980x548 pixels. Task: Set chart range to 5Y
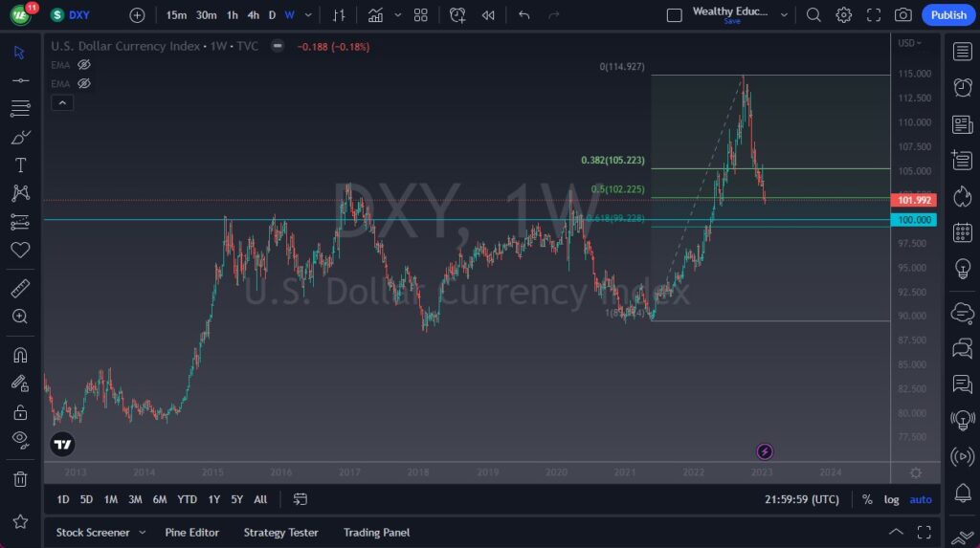pyautogui.click(x=237, y=499)
